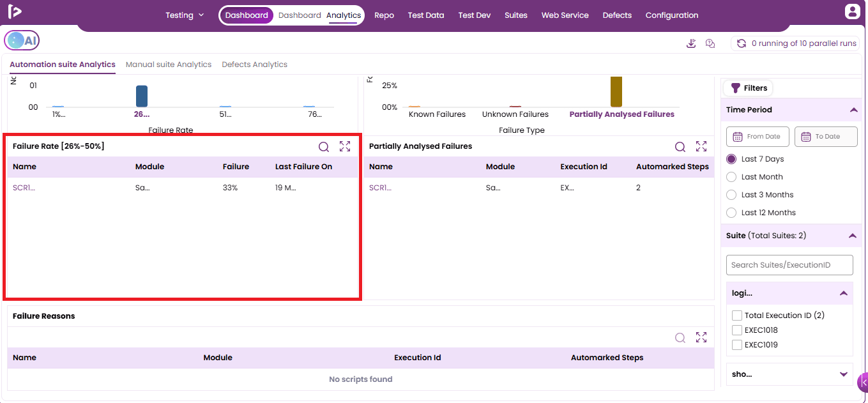Maximize the Failure Reasons panel
The image size is (868, 403).
(x=701, y=337)
